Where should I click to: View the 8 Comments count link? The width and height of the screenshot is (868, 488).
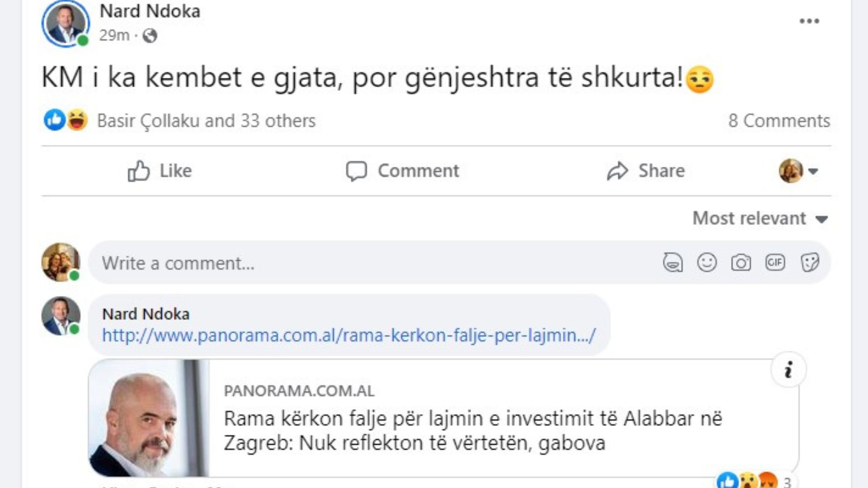(x=779, y=121)
